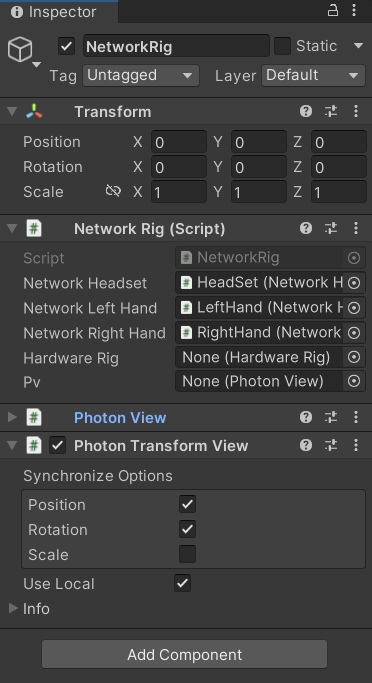Open the Layer dropdown showing Default
The height and width of the screenshot is (683, 372).
313,75
